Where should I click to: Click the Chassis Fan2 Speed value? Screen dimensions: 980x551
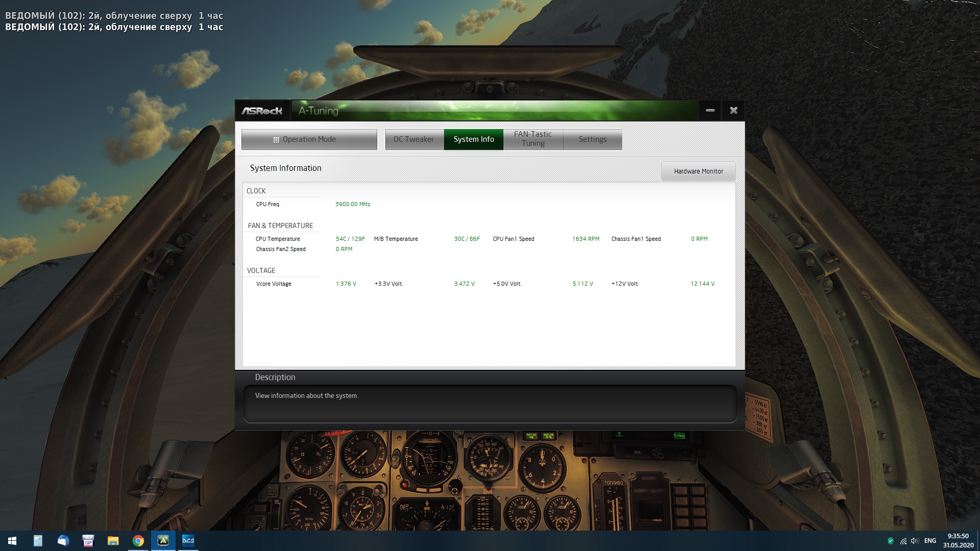coord(344,249)
